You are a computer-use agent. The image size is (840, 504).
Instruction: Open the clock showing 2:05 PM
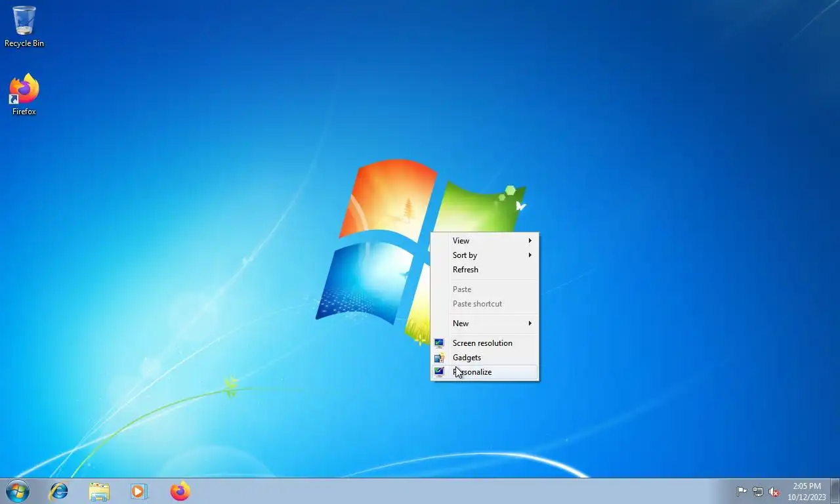tap(807, 492)
